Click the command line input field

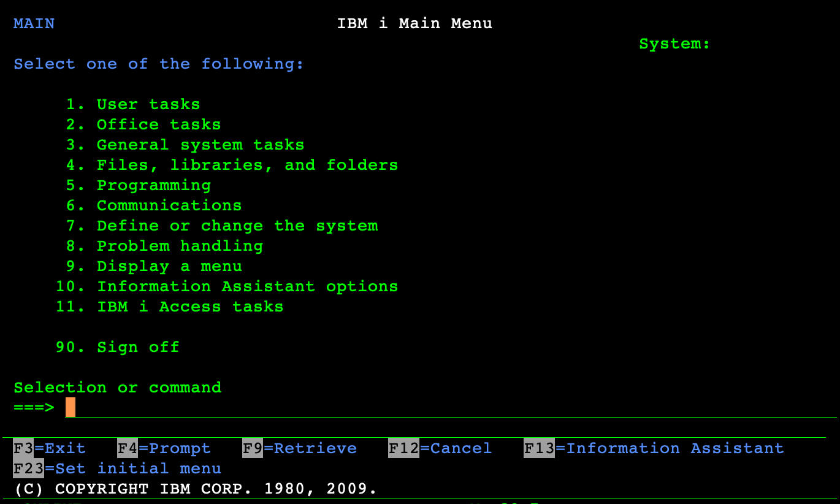click(451, 407)
